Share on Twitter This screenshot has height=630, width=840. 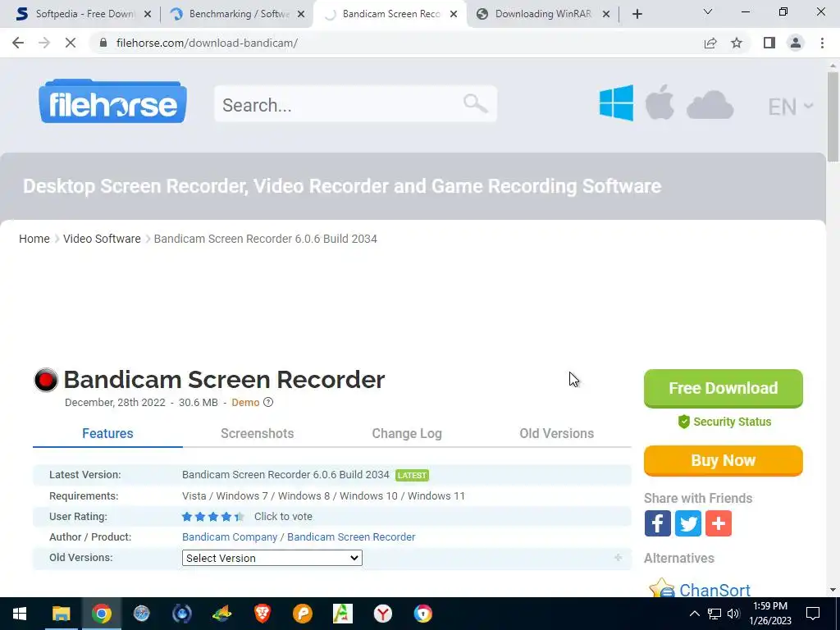(x=688, y=523)
